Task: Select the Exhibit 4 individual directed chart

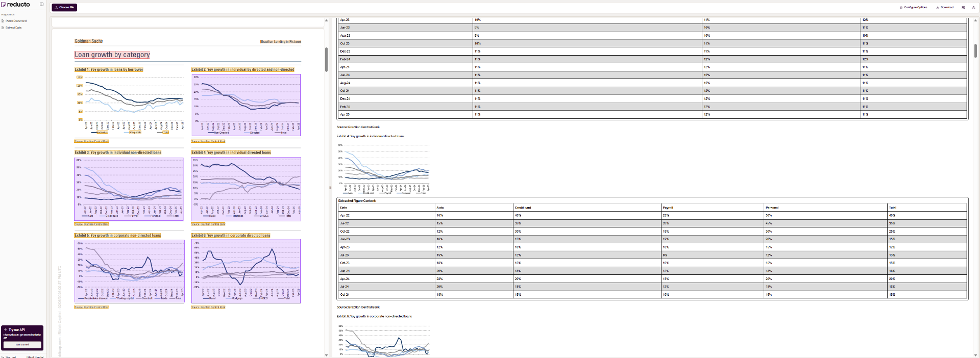Action: (246, 189)
